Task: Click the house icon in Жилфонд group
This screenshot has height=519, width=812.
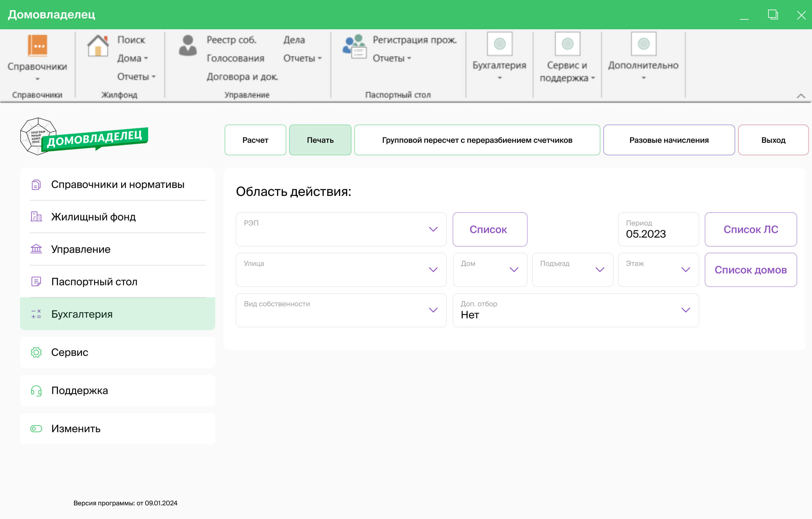Action: coord(98,46)
